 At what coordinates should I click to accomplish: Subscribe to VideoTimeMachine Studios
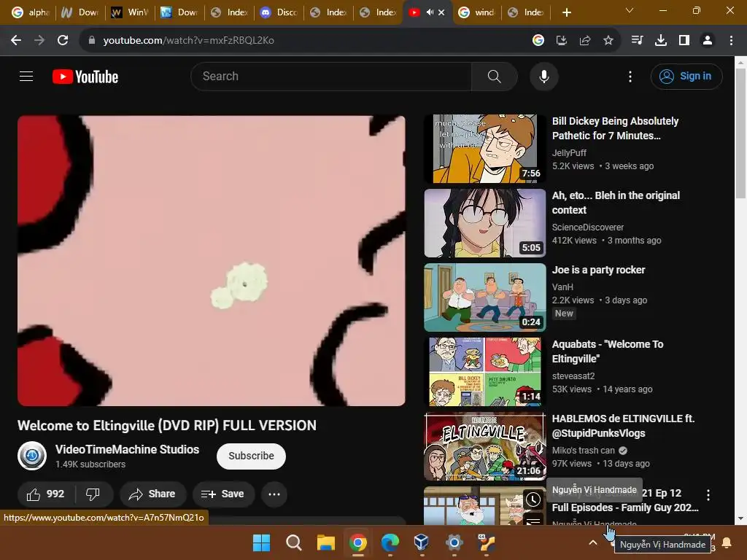click(251, 456)
